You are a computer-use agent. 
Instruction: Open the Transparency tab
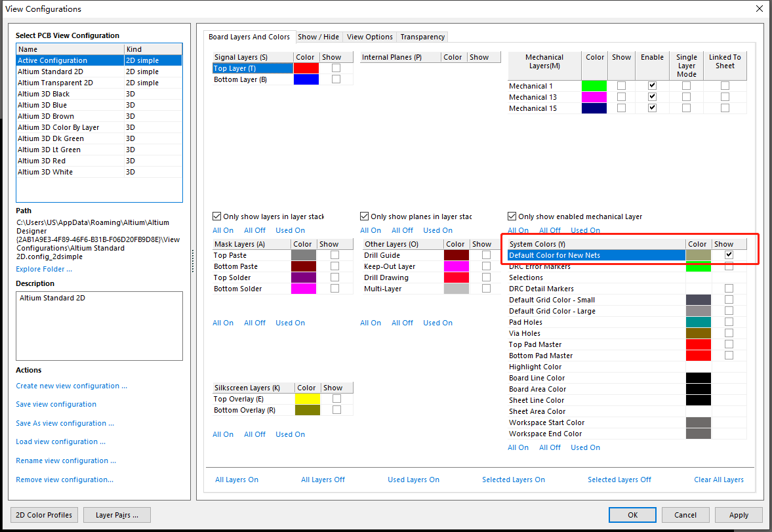pyautogui.click(x=422, y=37)
